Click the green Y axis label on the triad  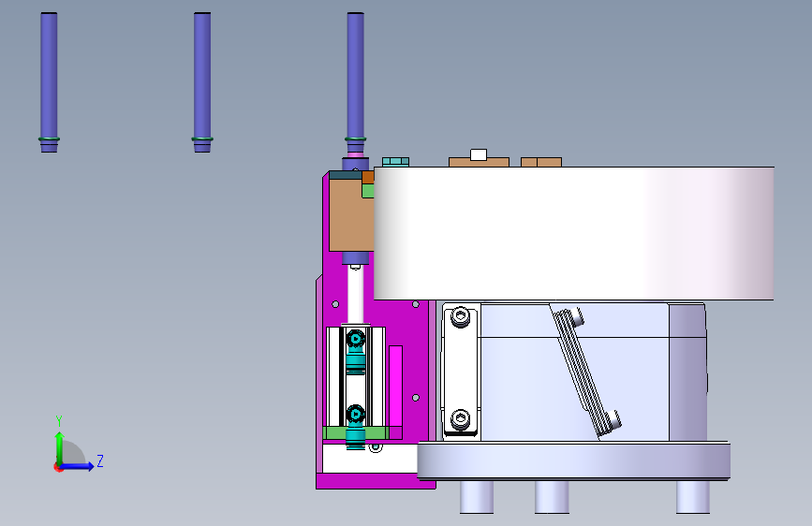[x=59, y=420]
